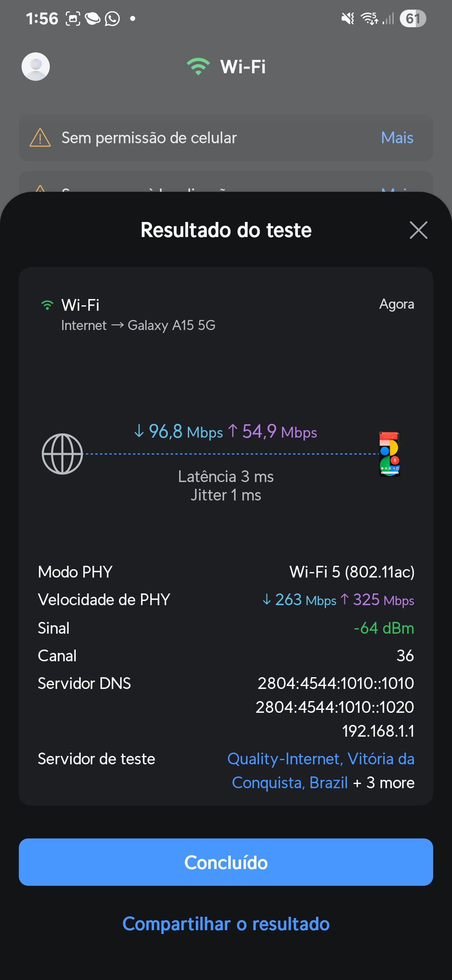
Task: Close the Resultado do teste sheet
Action: point(418,230)
